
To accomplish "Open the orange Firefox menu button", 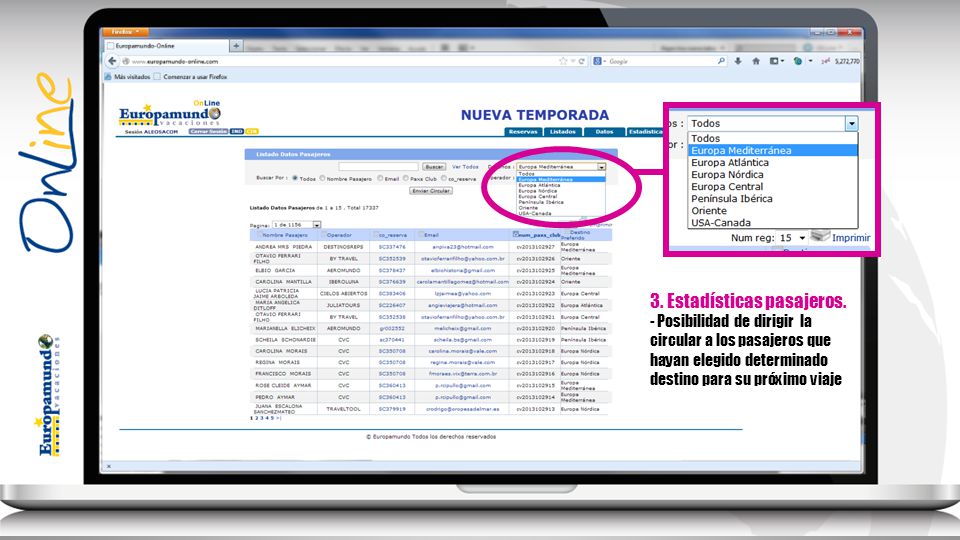I will (126, 31).
